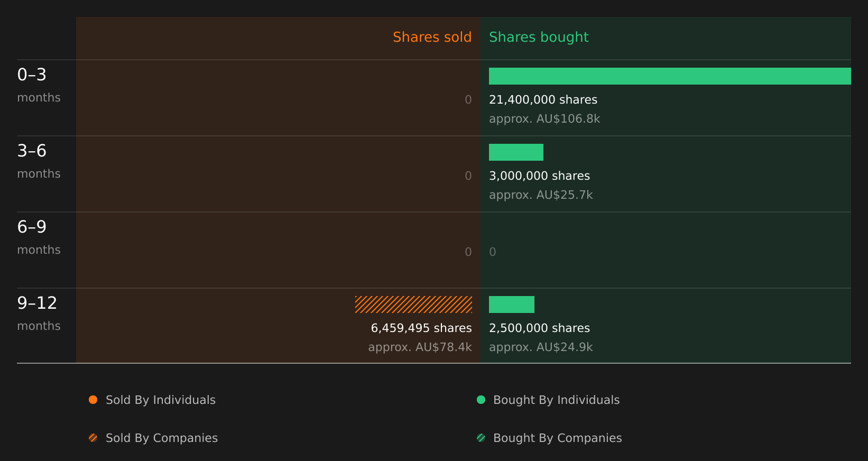
Task: Click the approx. AU$78.4k value
Action: pyautogui.click(x=420, y=347)
